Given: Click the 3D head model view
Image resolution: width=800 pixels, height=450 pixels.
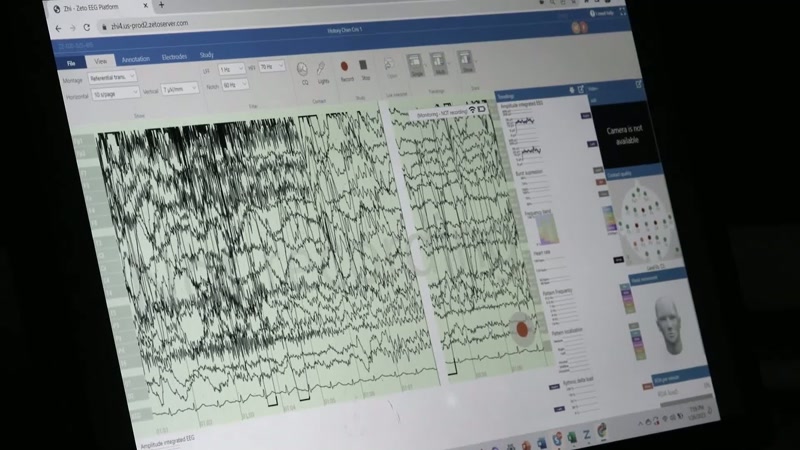Looking at the screenshot, I should click(668, 327).
